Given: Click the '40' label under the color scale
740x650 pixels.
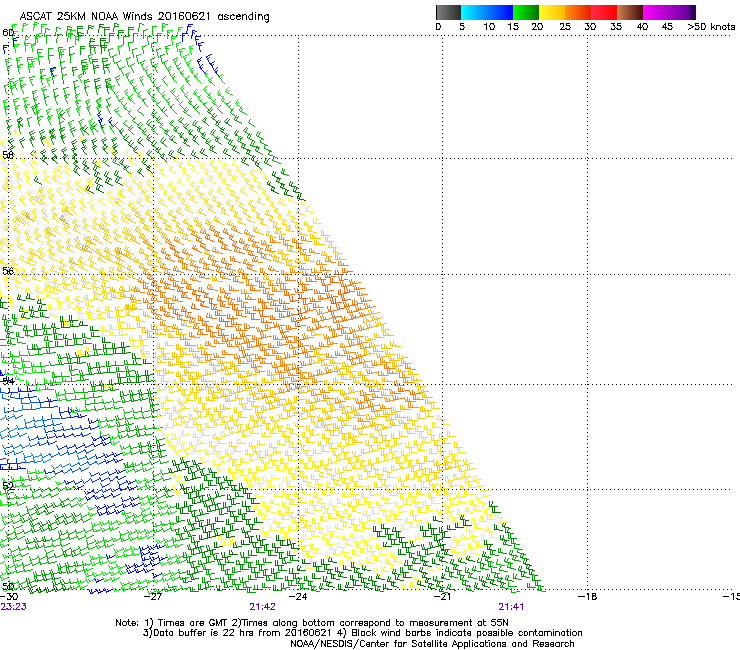Looking at the screenshot, I should 642,27.
